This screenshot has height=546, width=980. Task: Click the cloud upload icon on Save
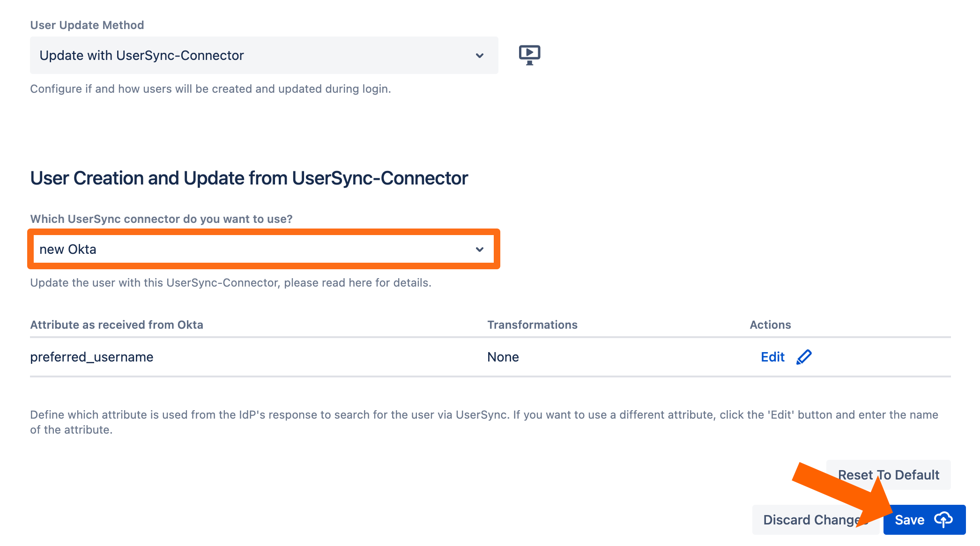943,519
